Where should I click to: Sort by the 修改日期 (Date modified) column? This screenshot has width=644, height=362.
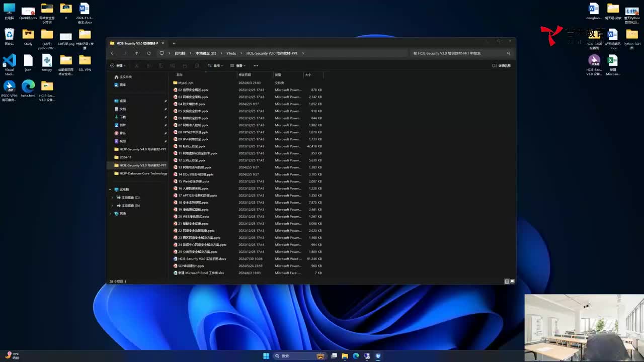click(245, 75)
